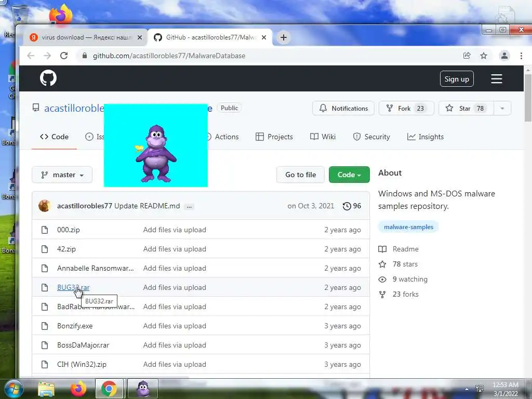Image resolution: width=532 pixels, height=399 pixels.
Task: Open the Readme link in About
Action: pos(398,249)
